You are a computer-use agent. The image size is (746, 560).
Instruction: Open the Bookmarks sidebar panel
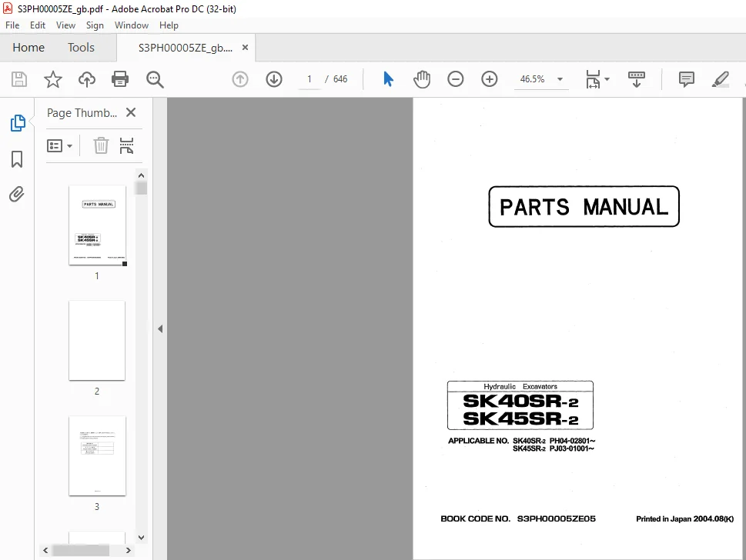[x=17, y=159]
